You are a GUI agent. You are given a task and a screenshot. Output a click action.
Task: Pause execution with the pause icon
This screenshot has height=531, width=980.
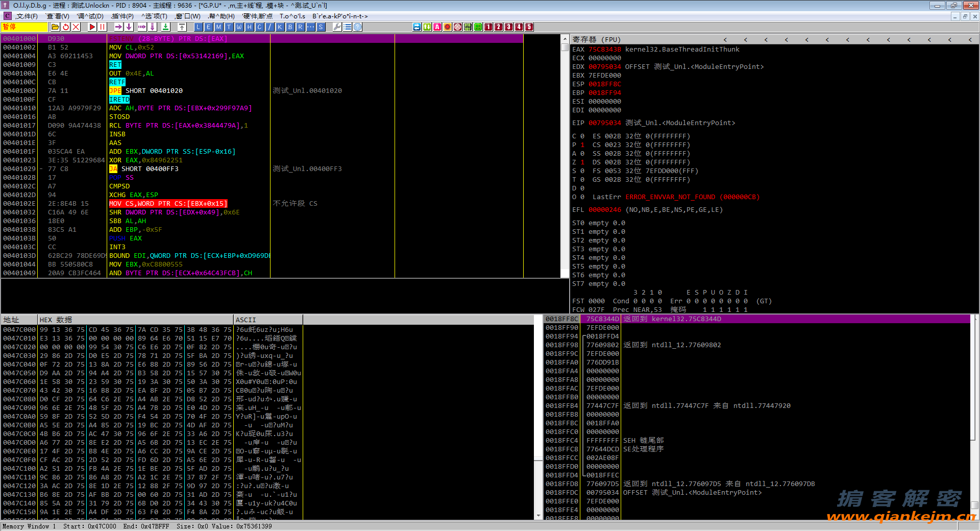[x=102, y=27]
